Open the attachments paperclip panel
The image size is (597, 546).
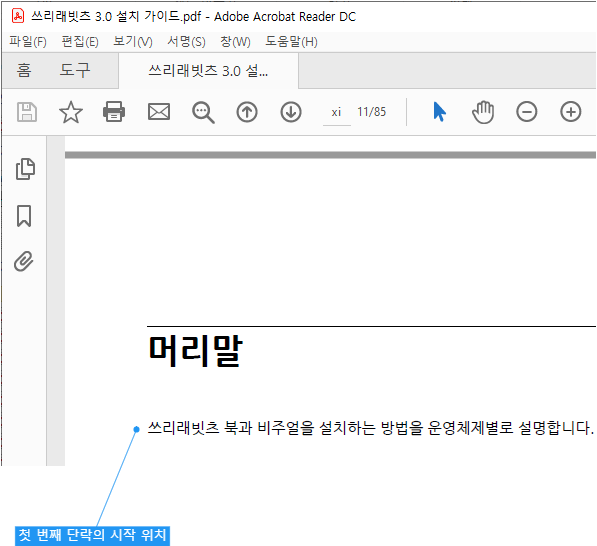[x=24, y=261]
